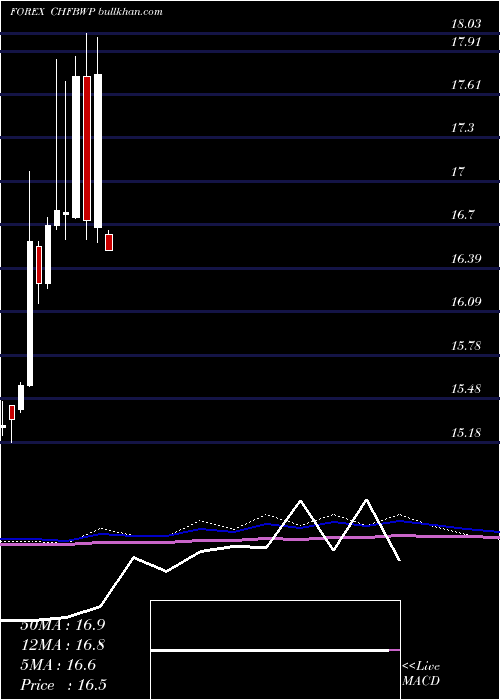Click the 50MA : 16.9 reading

click(x=63, y=625)
